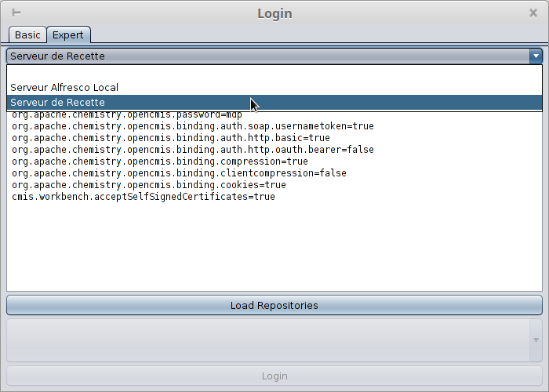The image size is (549, 392).
Task: Click the binding.compression=true line
Action: tap(160, 162)
